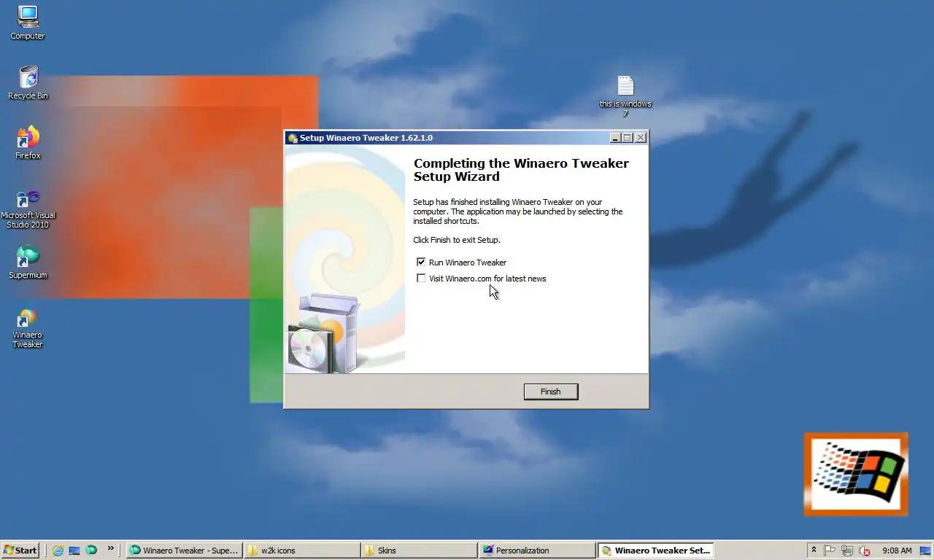Open the Start menu

point(20,551)
